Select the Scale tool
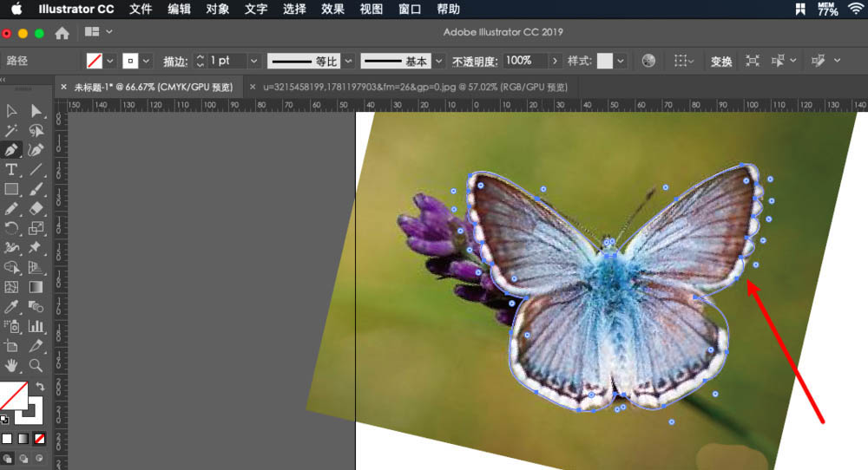The width and height of the screenshot is (868, 470). [36, 228]
